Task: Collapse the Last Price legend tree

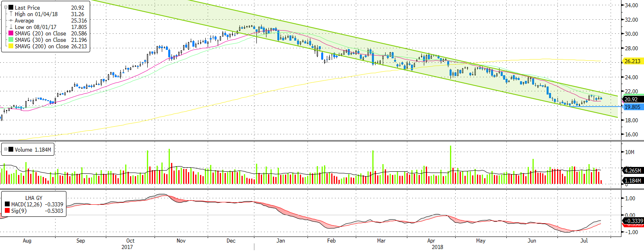Action: (6, 7)
